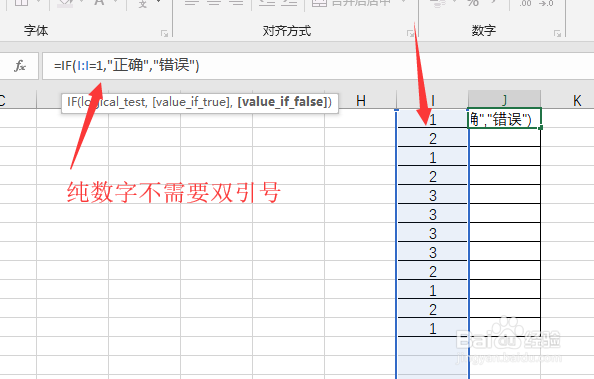Click the 合并后居中 merge button
Viewport: 594px width, 379px height.
[x=352, y=3]
